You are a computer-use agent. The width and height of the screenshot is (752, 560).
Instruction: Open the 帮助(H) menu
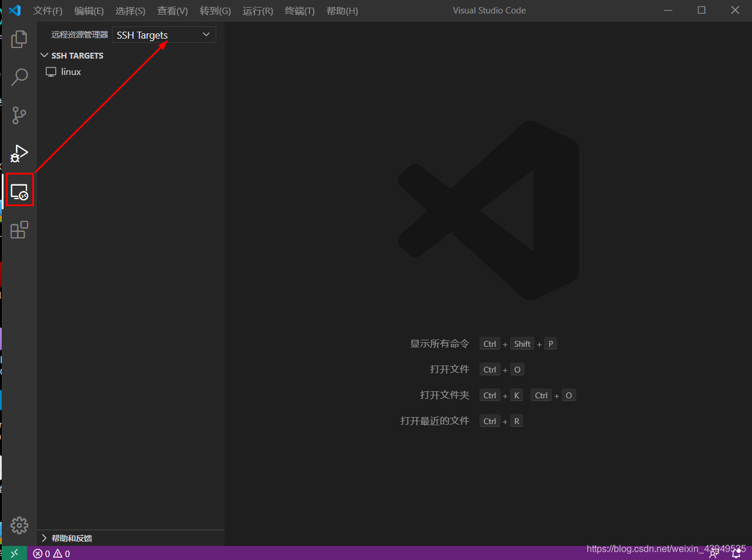click(x=342, y=11)
